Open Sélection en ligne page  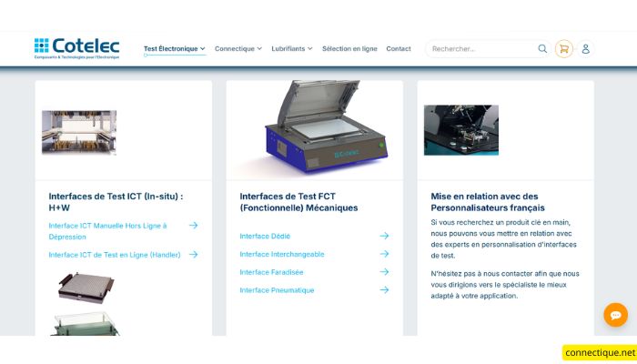pos(349,49)
